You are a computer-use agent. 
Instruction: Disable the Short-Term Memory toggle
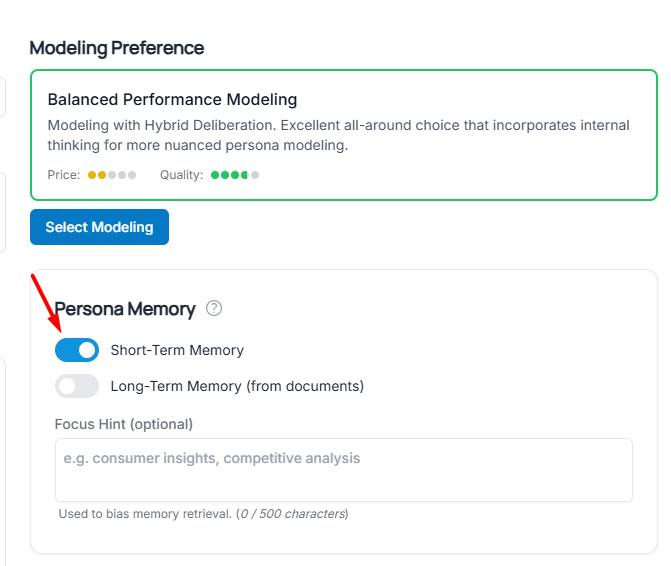coord(77,350)
